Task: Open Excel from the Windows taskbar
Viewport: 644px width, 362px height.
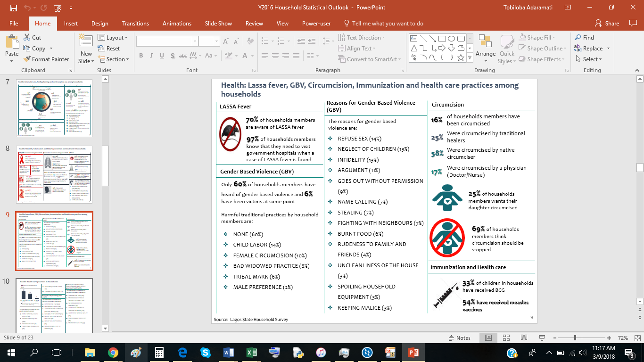Action: [251, 352]
